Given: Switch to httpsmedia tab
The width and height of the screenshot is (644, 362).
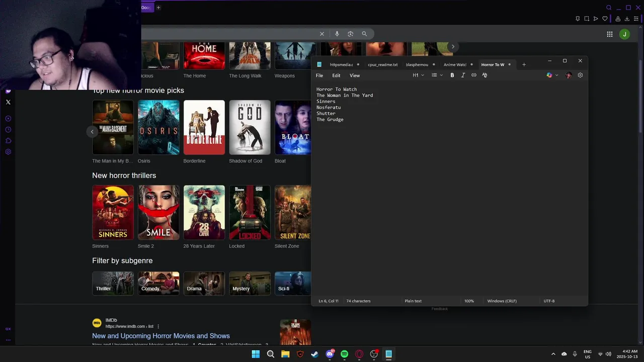Looking at the screenshot, I should (341, 64).
